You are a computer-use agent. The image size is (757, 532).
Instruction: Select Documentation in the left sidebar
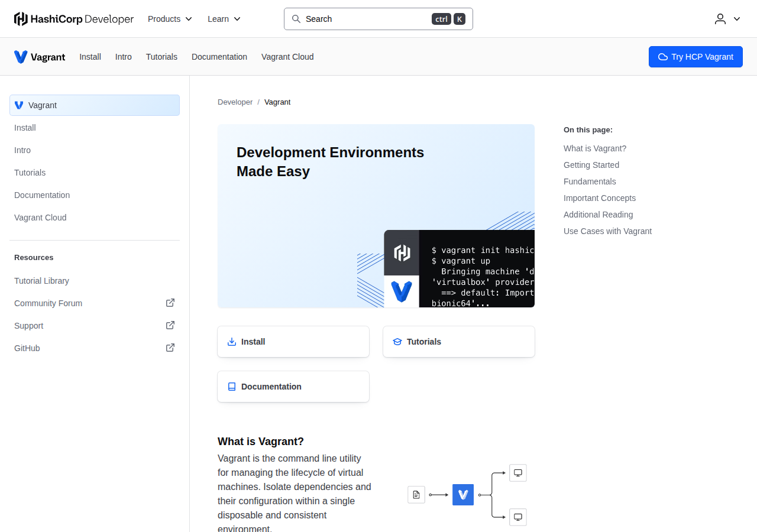pos(95,195)
